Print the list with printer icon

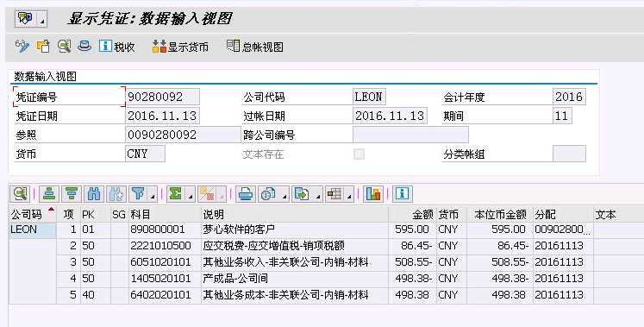(x=246, y=194)
